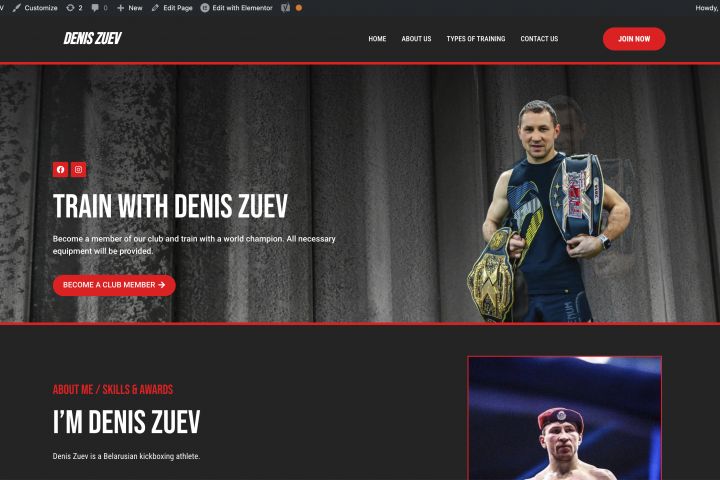Open the Howdy account menu
The width and height of the screenshot is (720, 480).
(707, 8)
